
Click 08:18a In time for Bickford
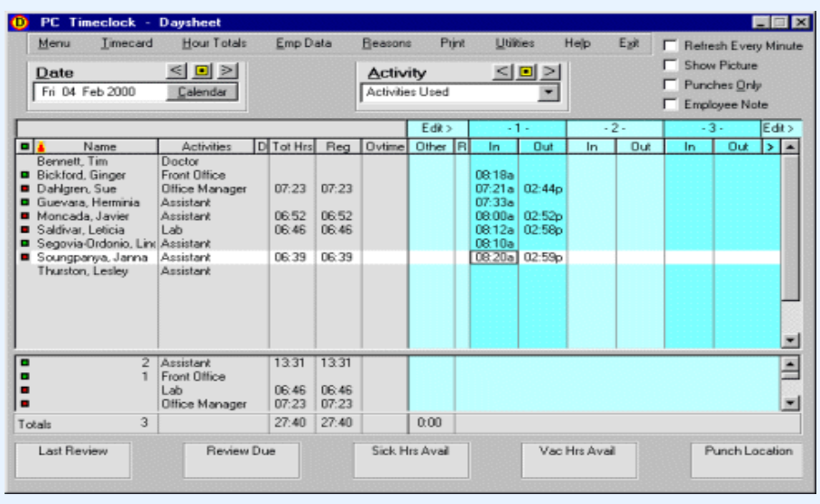494,175
